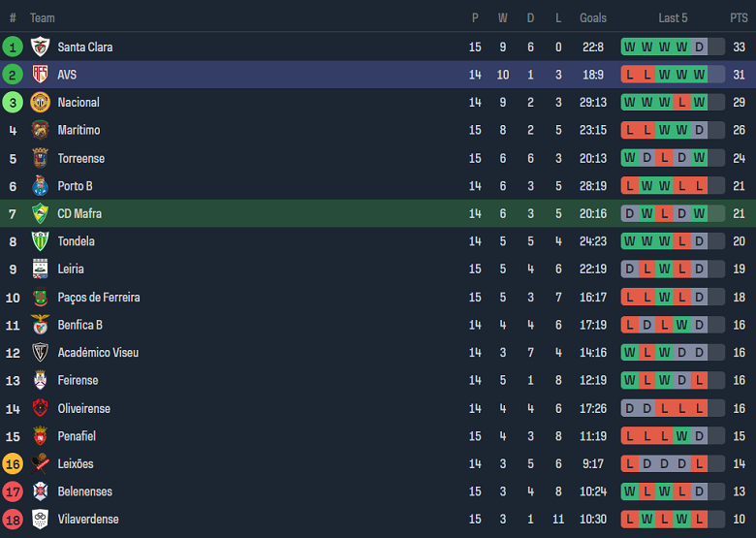Click the Nacional club badge
This screenshot has height=538, width=756.
click(40, 103)
